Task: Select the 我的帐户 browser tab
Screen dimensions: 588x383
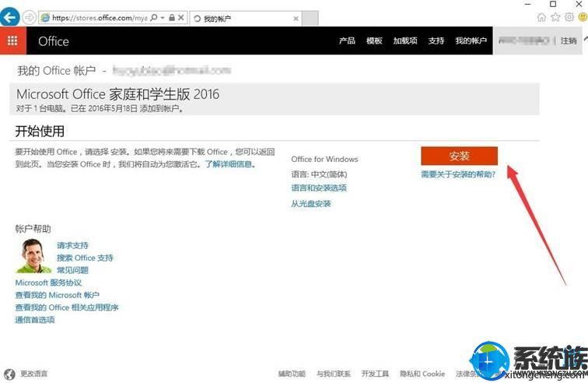Action: [246, 19]
